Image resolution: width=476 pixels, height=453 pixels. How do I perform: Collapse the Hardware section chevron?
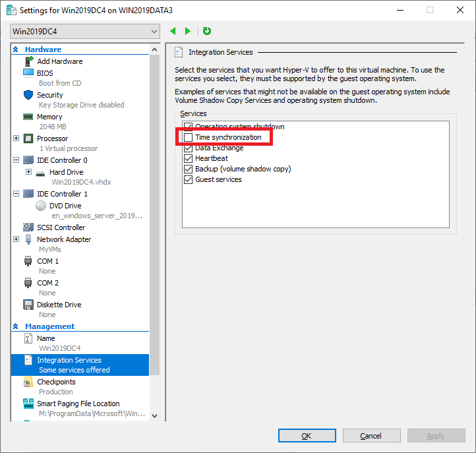[16, 49]
